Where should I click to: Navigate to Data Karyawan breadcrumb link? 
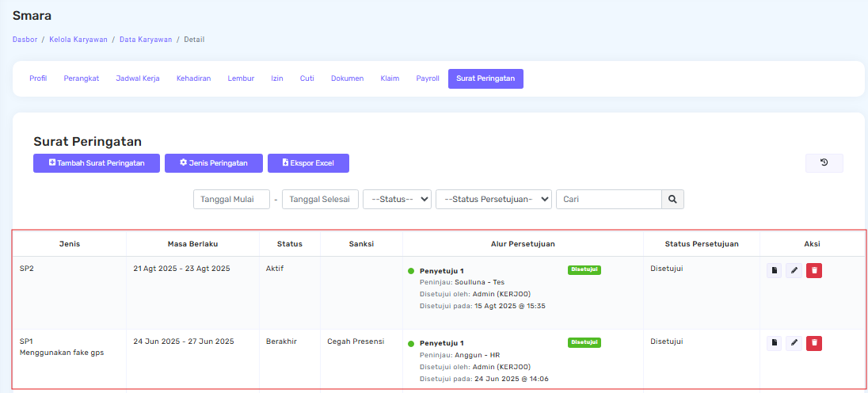144,39
